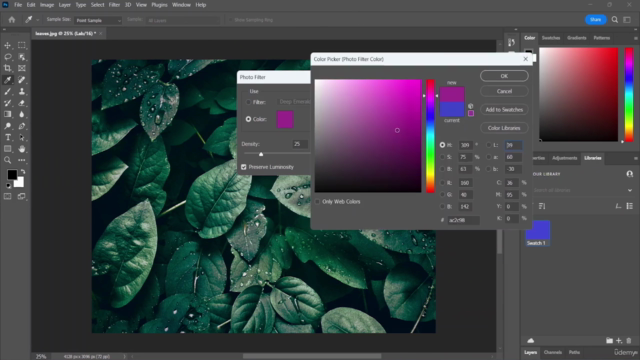Open the Image menu

[x=47, y=5]
